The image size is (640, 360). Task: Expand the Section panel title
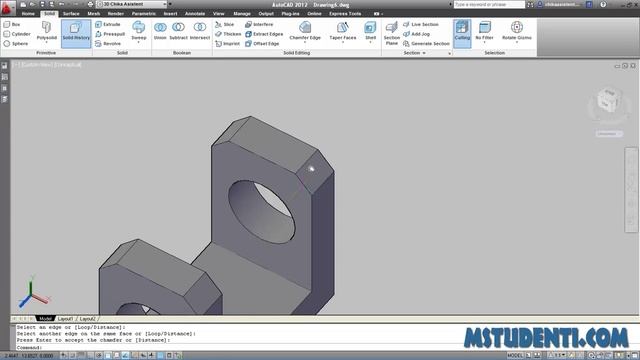tap(415, 53)
